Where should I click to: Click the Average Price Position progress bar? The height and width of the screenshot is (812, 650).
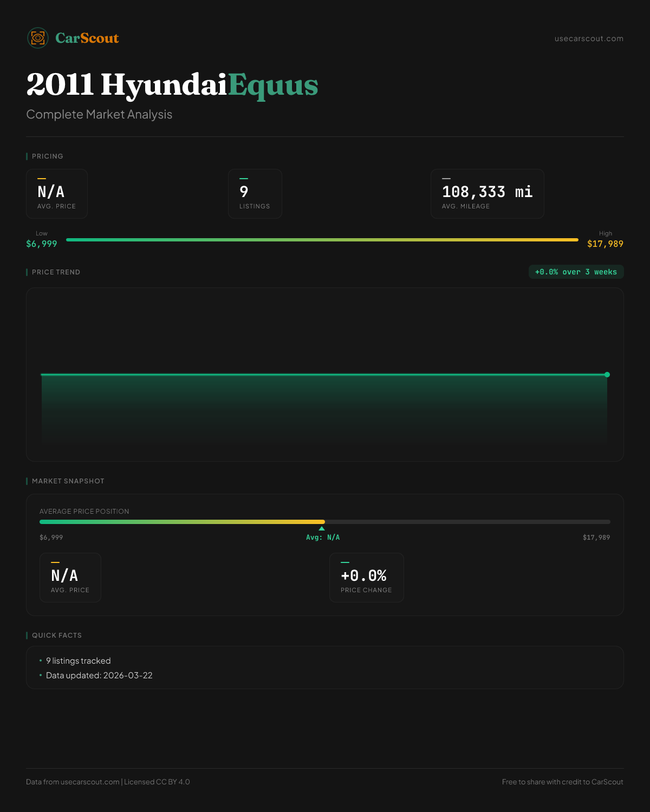[x=325, y=522]
